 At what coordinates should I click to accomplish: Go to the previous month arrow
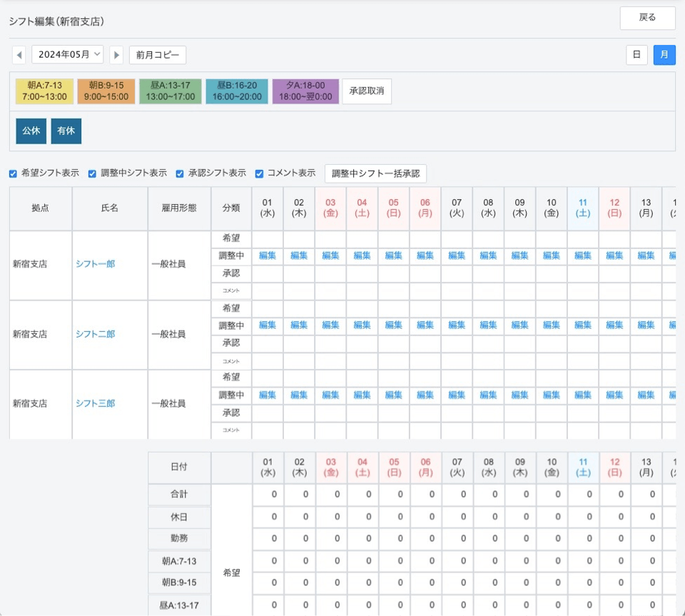19,55
